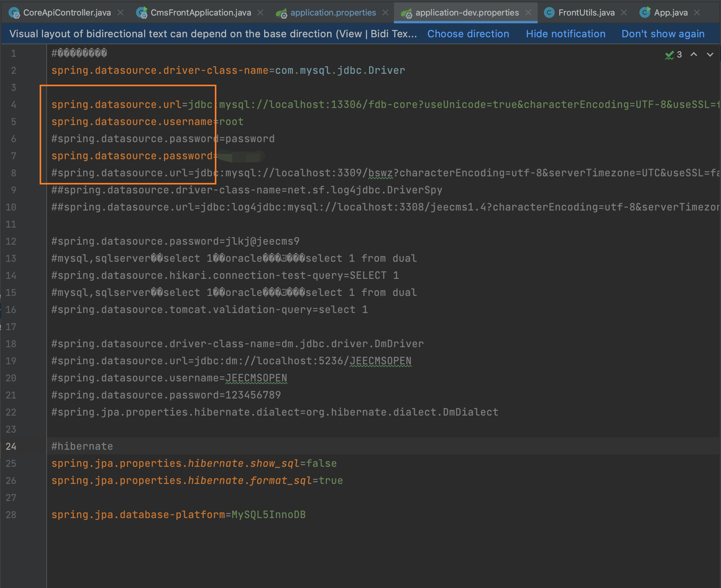Close the application.properties tab
This screenshot has height=588, width=721.
point(385,13)
